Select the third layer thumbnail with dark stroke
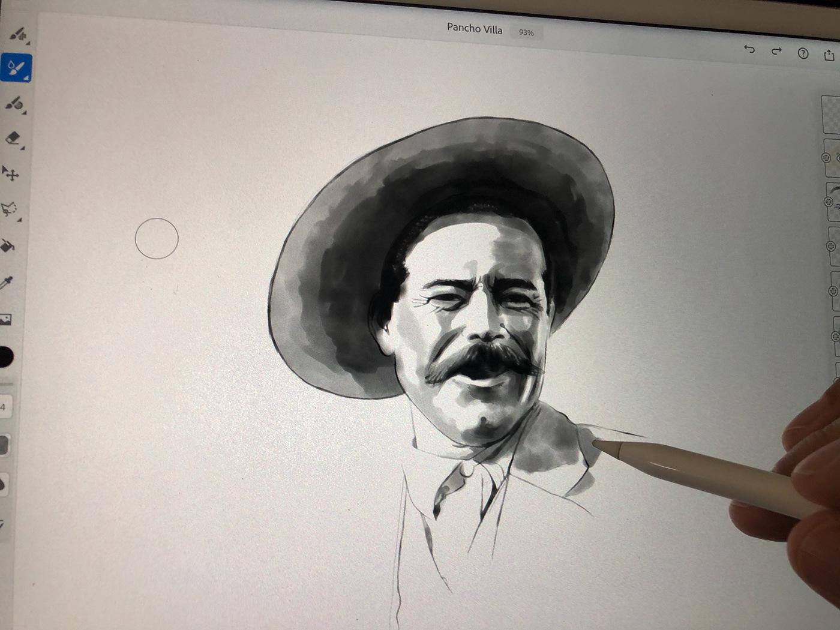The image size is (840, 630). (834, 202)
